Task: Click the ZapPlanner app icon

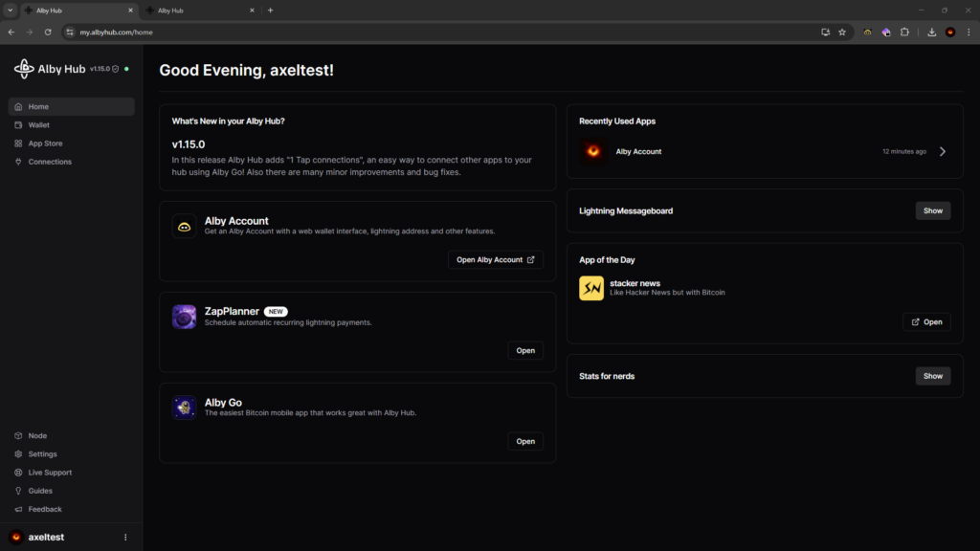Action: coord(184,317)
